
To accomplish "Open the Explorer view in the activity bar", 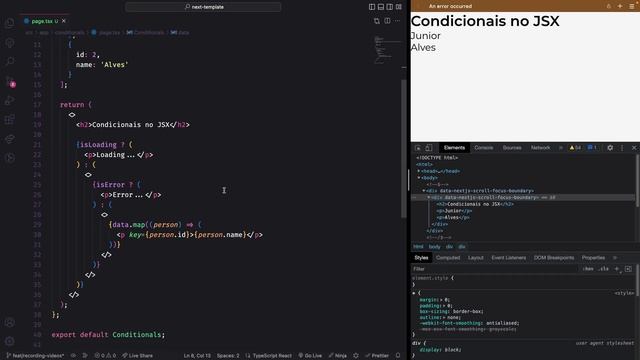I will click(10, 23).
